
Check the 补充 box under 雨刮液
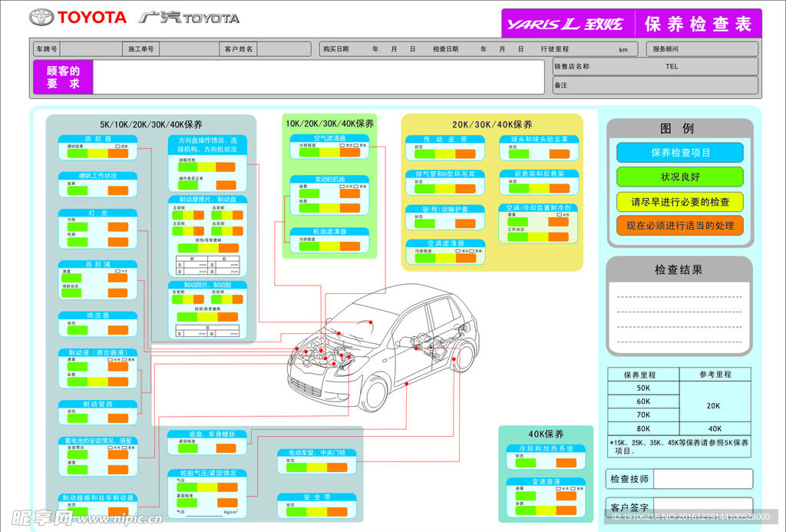pyautogui.click(x=118, y=271)
